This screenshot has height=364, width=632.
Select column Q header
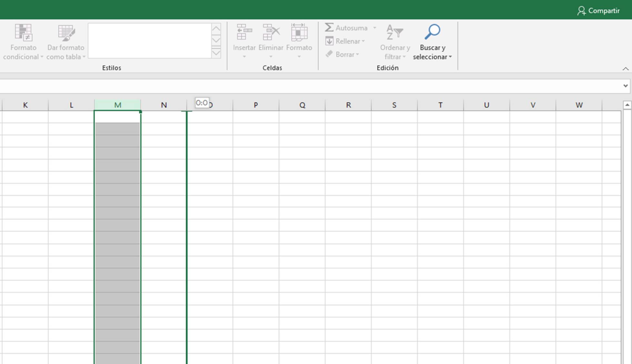pos(302,104)
